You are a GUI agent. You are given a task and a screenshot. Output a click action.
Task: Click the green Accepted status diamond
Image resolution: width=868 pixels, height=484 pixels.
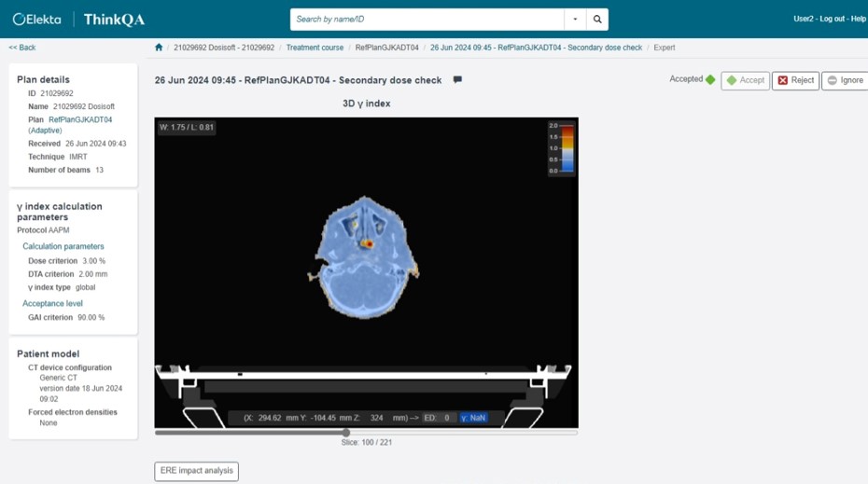(x=710, y=79)
